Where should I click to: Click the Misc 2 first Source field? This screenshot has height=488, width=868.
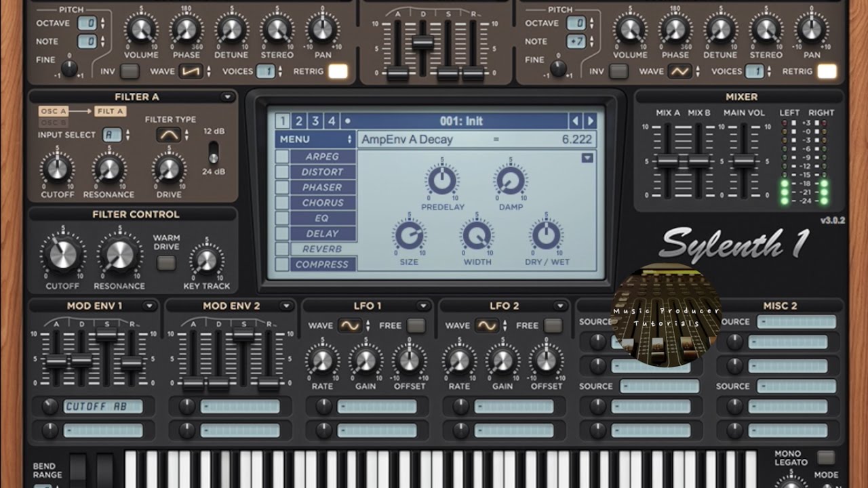click(x=797, y=322)
